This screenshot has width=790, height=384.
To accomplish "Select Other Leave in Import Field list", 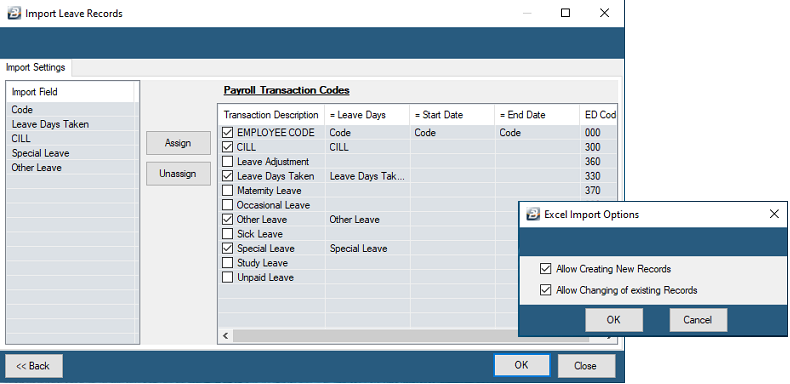I will [x=71, y=168].
